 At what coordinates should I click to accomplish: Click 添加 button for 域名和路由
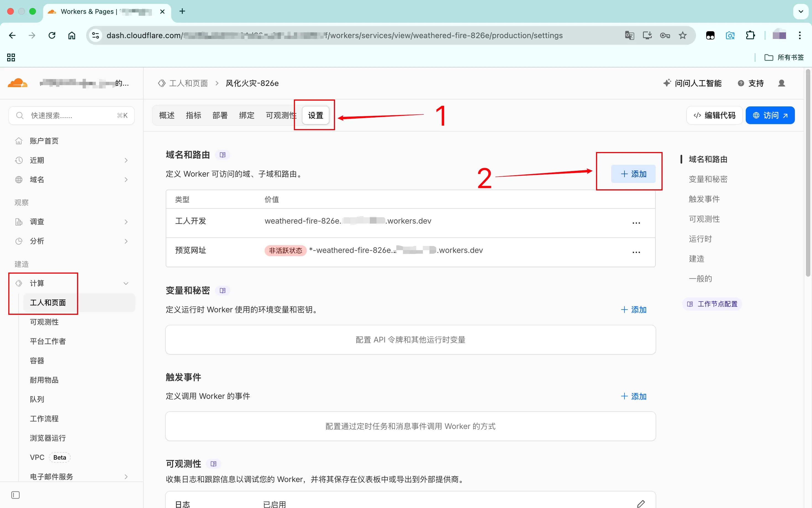coord(633,174)
